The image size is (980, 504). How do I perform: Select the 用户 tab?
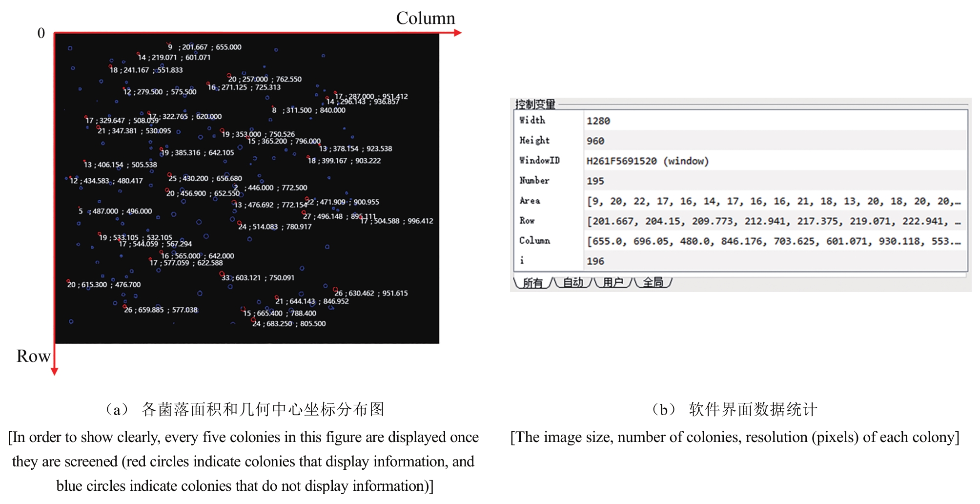point(613,283)
